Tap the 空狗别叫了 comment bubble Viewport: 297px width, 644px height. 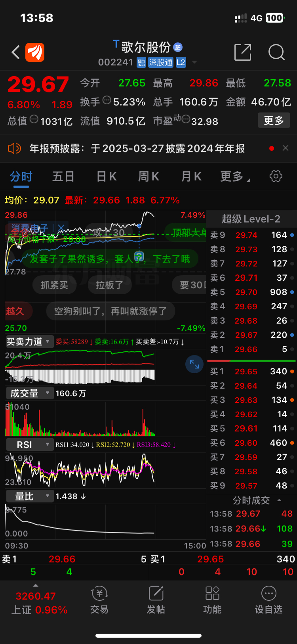pyautogui.click(x=110, y=311)
